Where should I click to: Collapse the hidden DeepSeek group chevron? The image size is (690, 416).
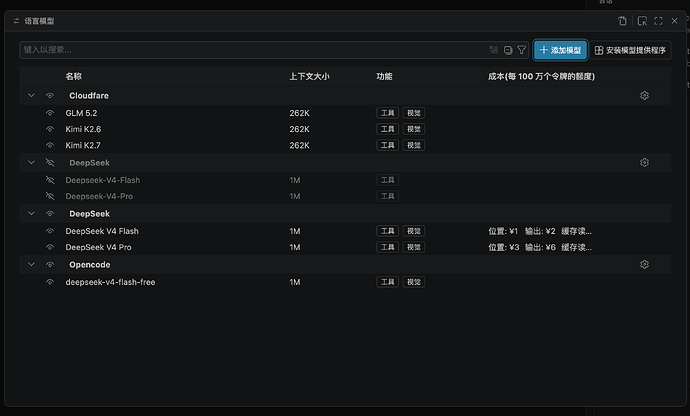coord(31,163)
